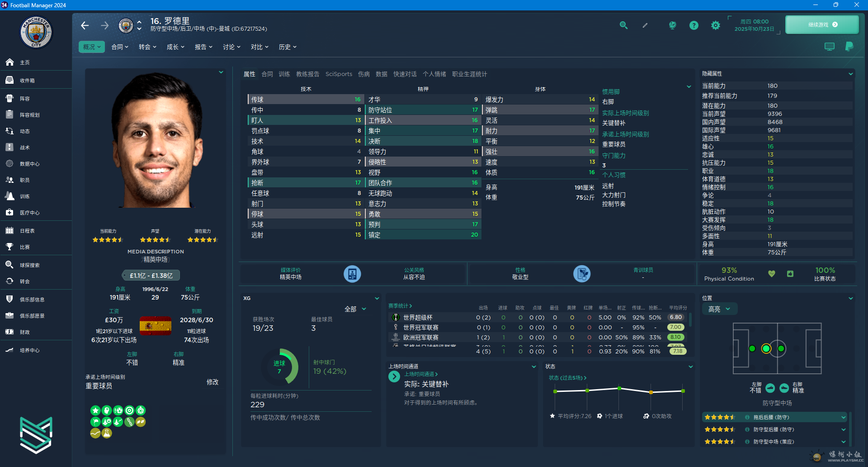This screenshot has width=868, height=467.
Task: Click the globe world icon in top bar
Action: point(673,25)
